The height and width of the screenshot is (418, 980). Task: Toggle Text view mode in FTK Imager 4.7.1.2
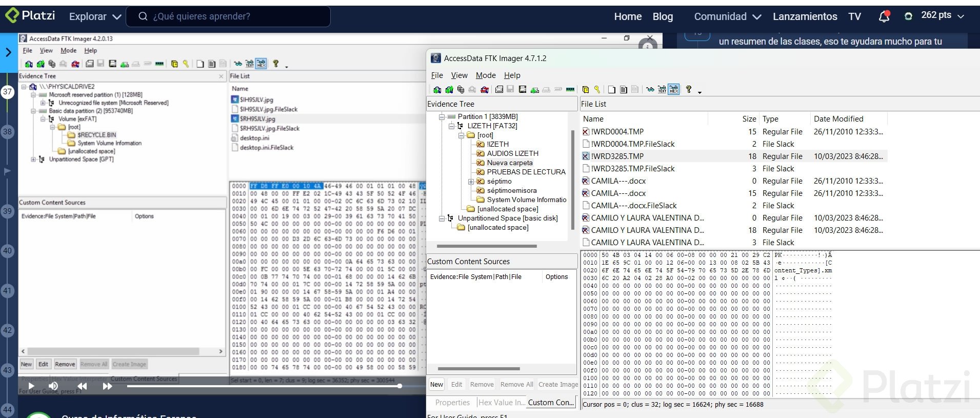pyautogui.click(x=662, y=89)
